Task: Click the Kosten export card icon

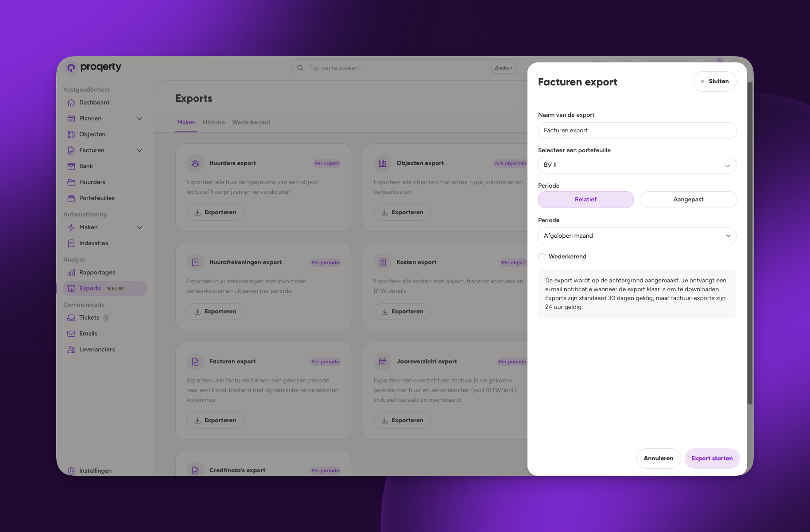Action: click(x=383, y=262)
